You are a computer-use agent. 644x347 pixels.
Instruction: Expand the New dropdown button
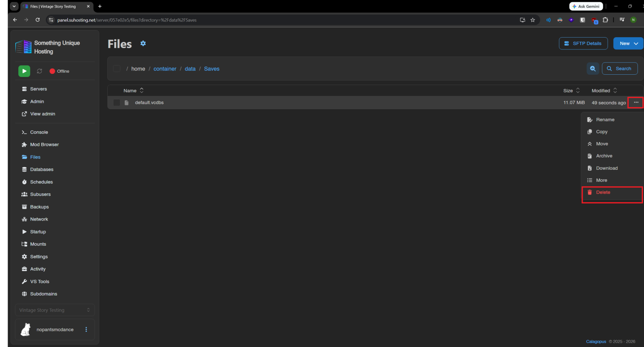point(628,44)
